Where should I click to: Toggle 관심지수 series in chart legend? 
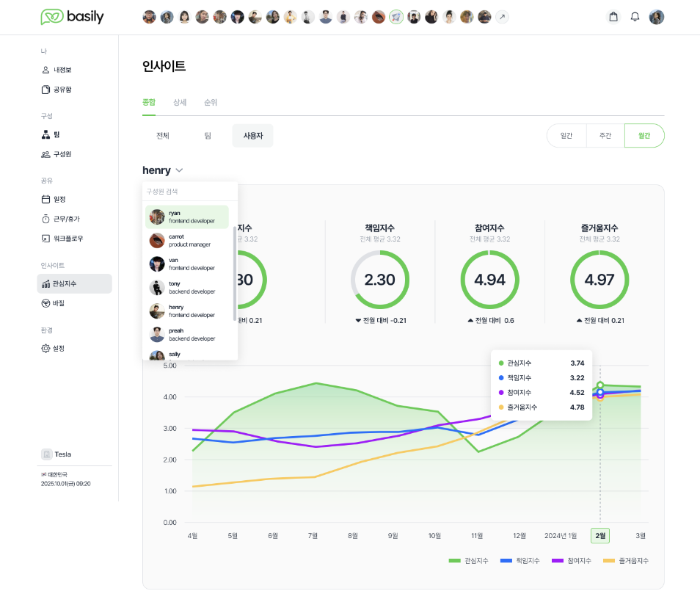[x=468, y=561]
